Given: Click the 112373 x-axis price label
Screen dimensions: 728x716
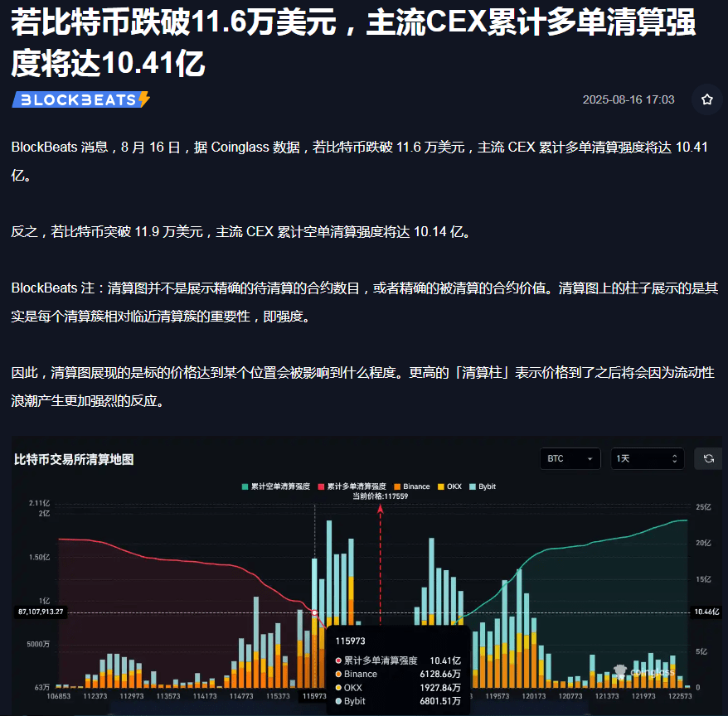Looking at the screenshot, I should pyautogui.click(x=95, y=696).
